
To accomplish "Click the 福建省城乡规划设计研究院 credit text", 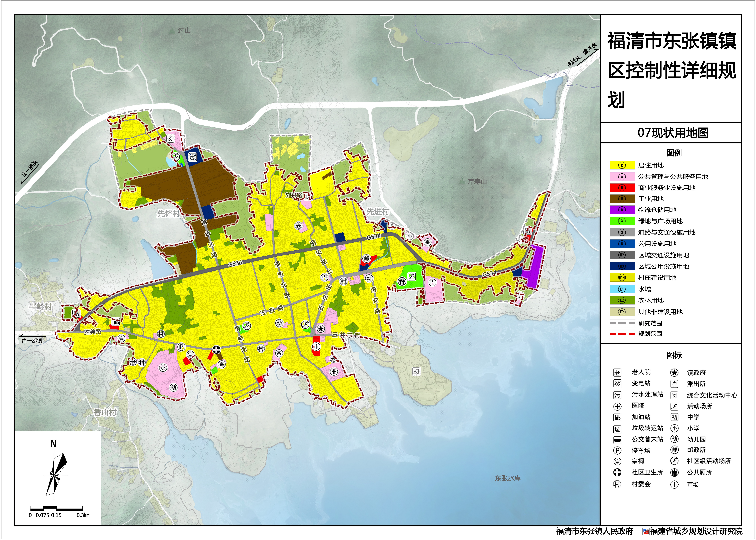I will [x=696, y=531].
